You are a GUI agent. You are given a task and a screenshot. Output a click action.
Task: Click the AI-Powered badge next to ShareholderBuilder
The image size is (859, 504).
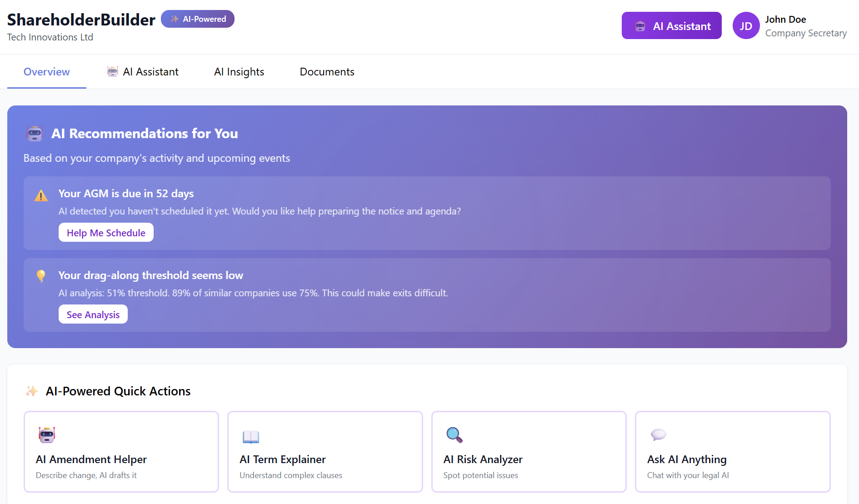198,19
